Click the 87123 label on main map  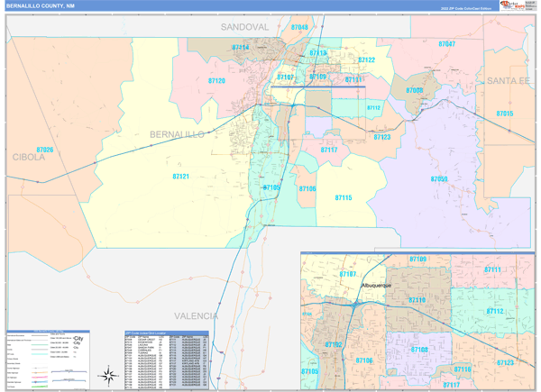[x=382, y=138]
